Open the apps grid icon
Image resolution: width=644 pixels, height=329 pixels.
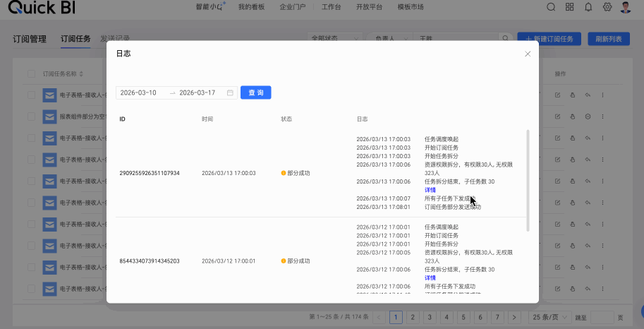[x=570, y=7]
